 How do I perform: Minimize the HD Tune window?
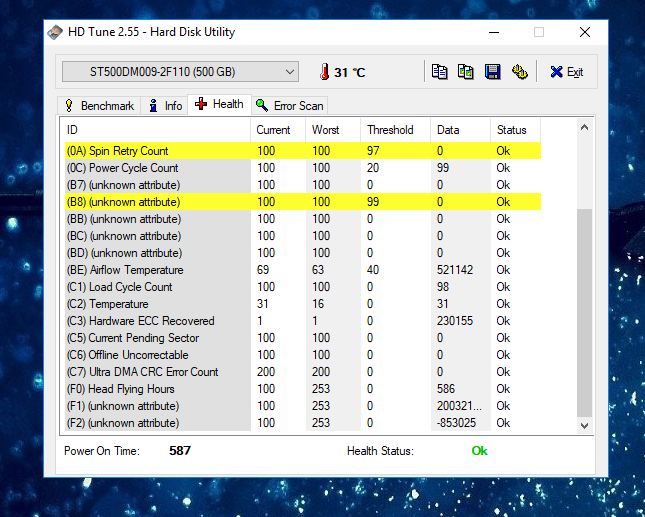pos(494,32)
